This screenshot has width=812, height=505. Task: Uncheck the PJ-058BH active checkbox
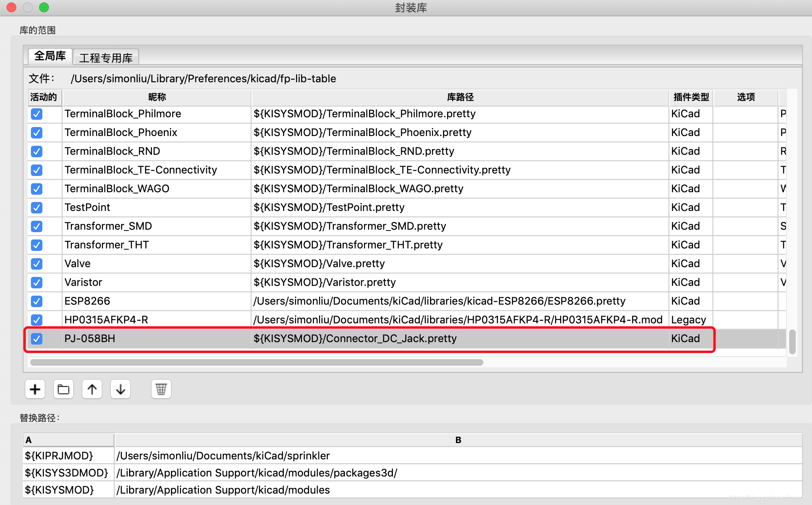pos(37,338)
